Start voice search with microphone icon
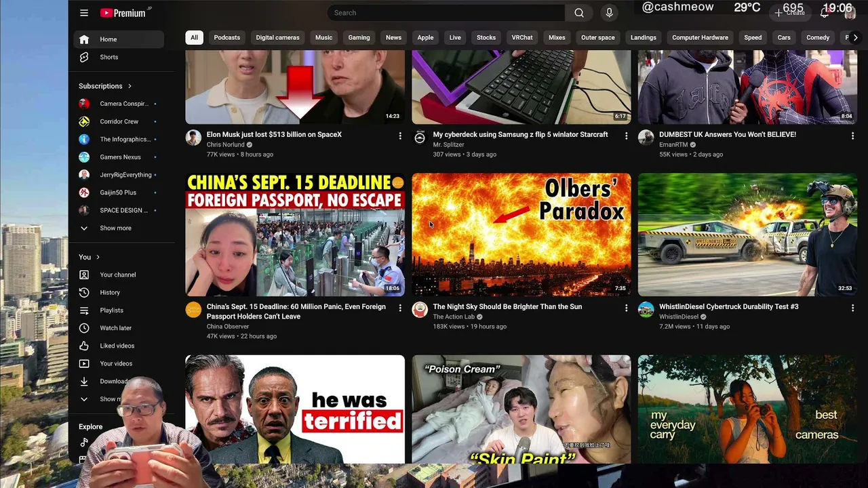This screenshot has height=488, width=868. click(x=609, y=13)
